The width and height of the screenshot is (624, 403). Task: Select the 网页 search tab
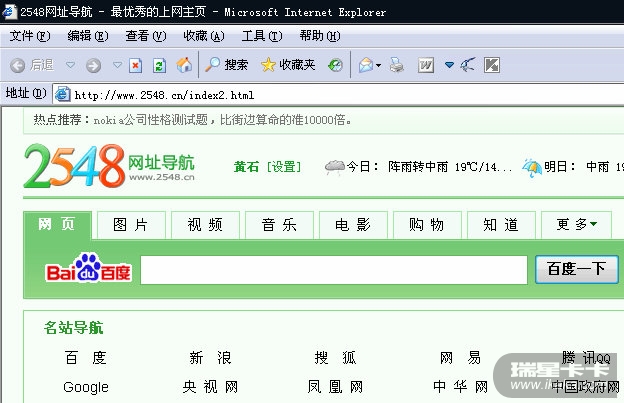(x=57, y=224)
